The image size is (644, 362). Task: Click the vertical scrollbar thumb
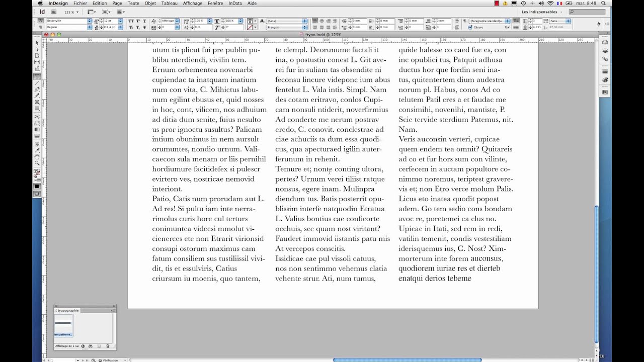597,274
